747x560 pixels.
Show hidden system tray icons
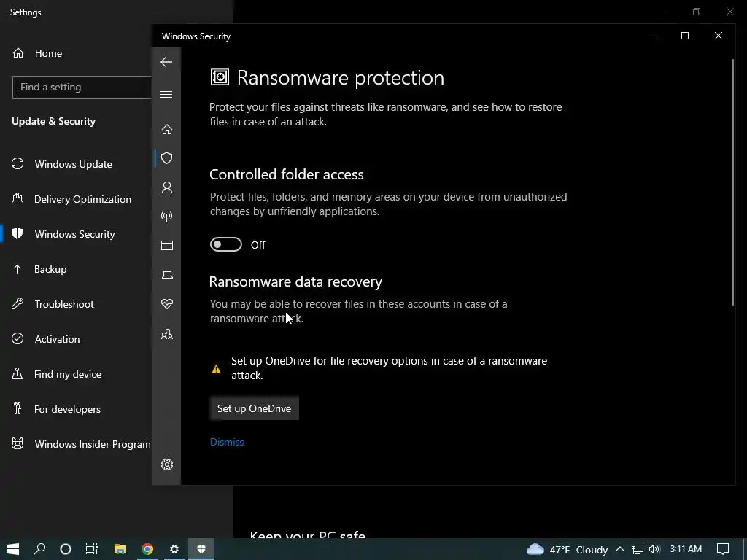[620, 549]
